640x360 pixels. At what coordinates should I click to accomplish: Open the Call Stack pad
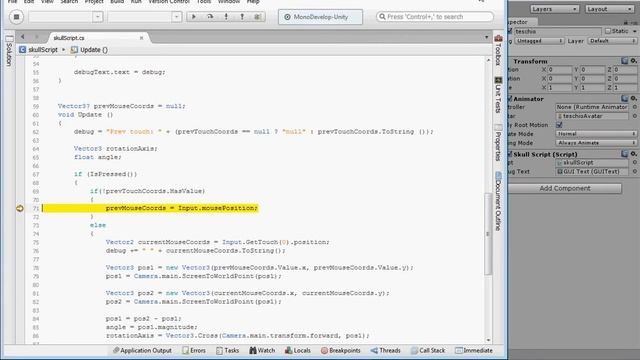(x=428, y=350)
